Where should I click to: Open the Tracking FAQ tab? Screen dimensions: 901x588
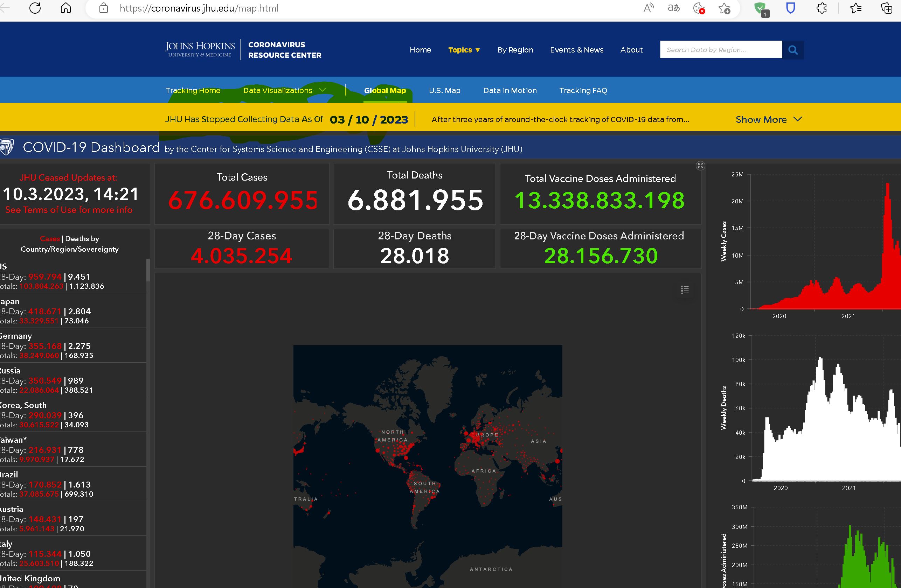click(583, 90)
